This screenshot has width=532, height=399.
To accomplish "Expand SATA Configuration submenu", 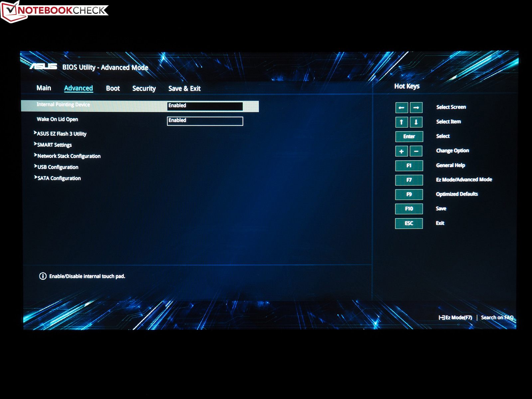I will (58, 178).
